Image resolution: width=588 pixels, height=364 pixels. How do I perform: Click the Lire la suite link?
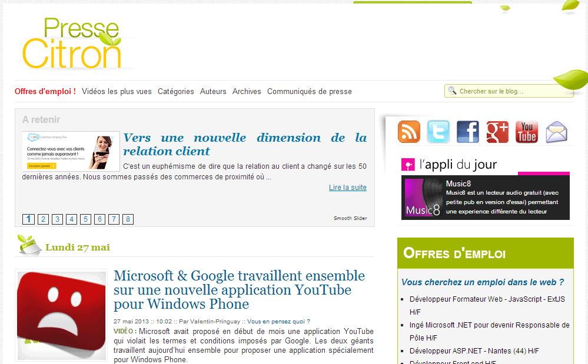point(348,187)
